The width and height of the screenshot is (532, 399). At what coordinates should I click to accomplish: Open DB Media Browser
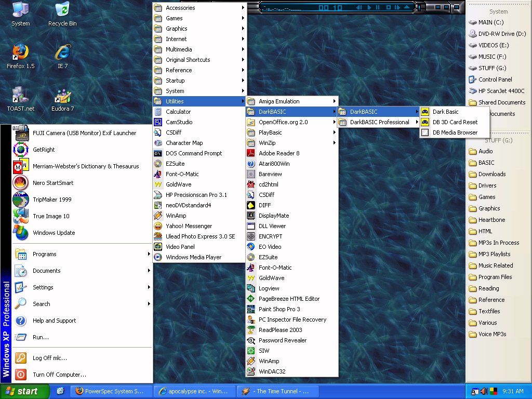454,132
